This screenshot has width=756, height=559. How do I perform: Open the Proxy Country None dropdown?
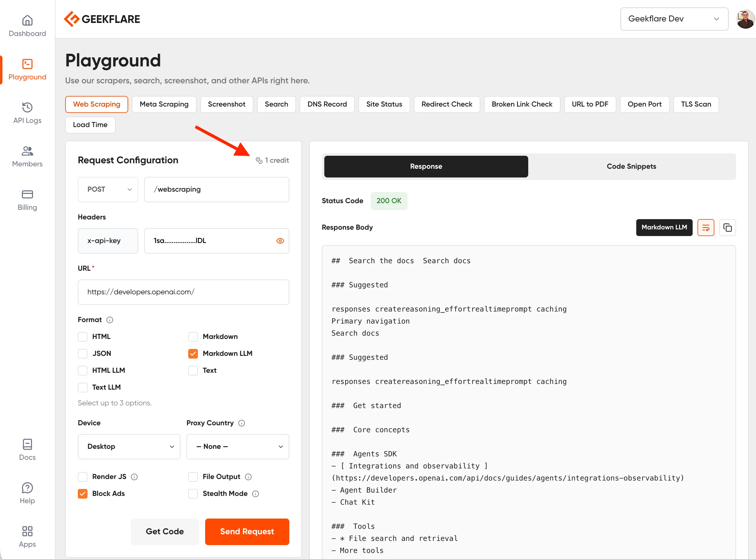(x=238, y=447)
